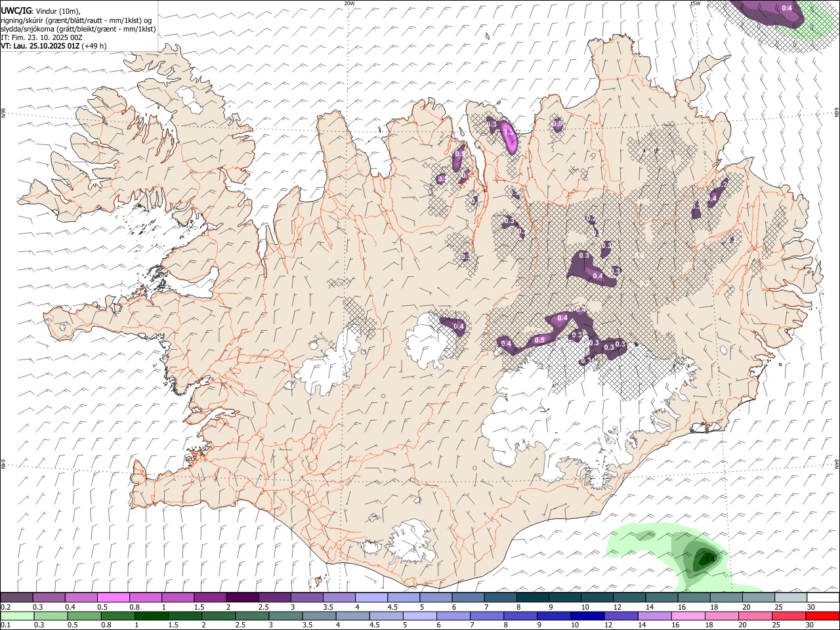The height and width of the screenshot is (630, 840).
Task: Click the darkest purple snow swatch between 2 and 2.5
Action: point(242,597)
